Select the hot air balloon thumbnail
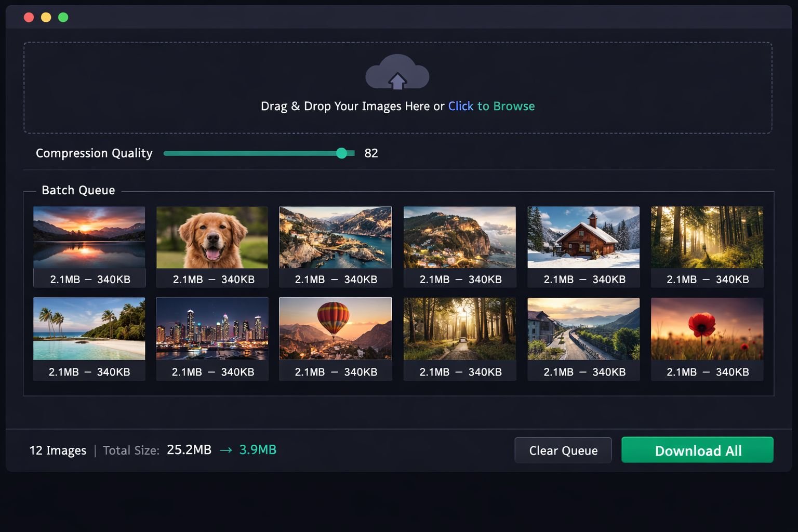Image resolution: width=798 pixels, height=532 pixels. 336,328
